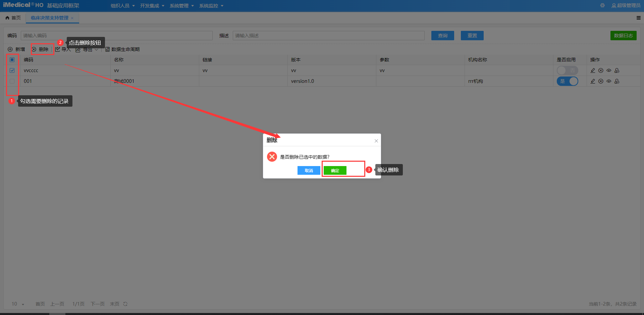Click the delete icon in row 001
Image resolution: width=644 pixels, height=315 pixels.
click(x=601, y=81)
